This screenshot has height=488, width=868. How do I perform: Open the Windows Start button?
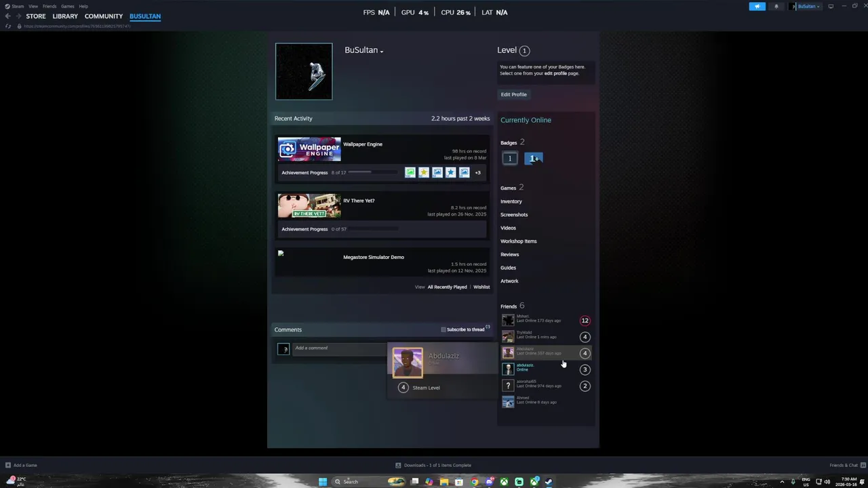(323, 481)
